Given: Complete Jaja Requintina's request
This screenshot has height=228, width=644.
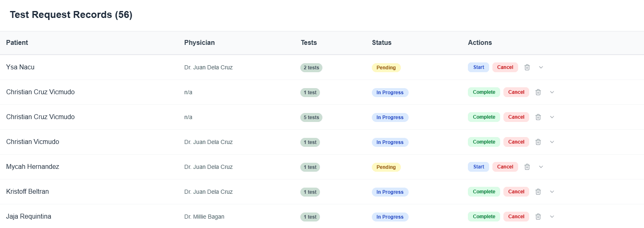Looking at the screenshot, I should 484,217.
